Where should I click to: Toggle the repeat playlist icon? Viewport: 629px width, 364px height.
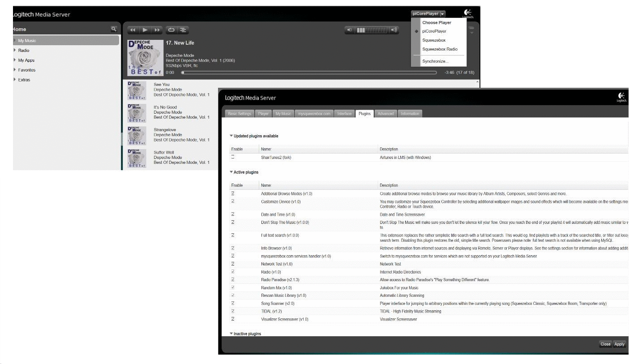click(171, 30)
